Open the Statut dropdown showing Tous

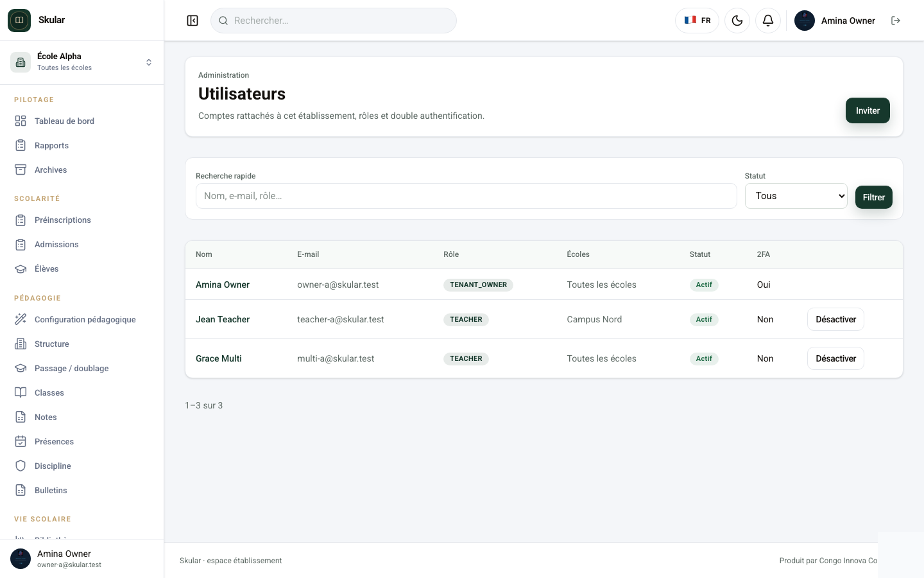click(796, 196)
